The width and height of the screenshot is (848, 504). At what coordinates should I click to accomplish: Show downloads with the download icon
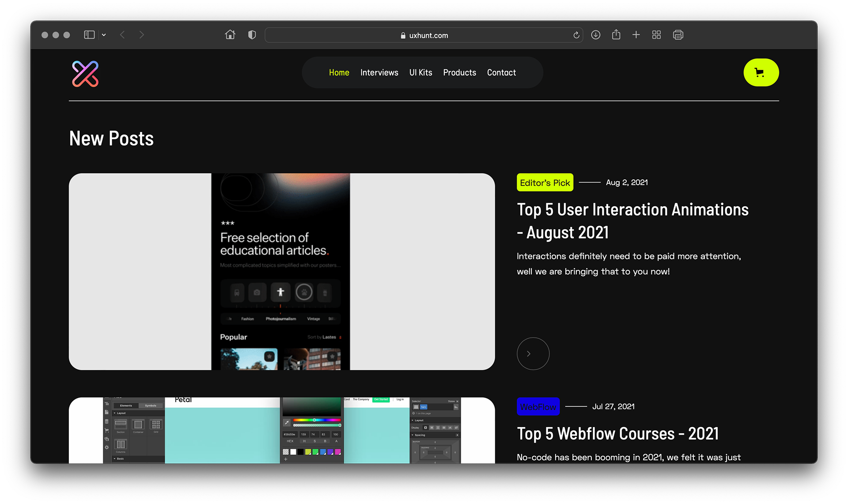pos(596,35)
